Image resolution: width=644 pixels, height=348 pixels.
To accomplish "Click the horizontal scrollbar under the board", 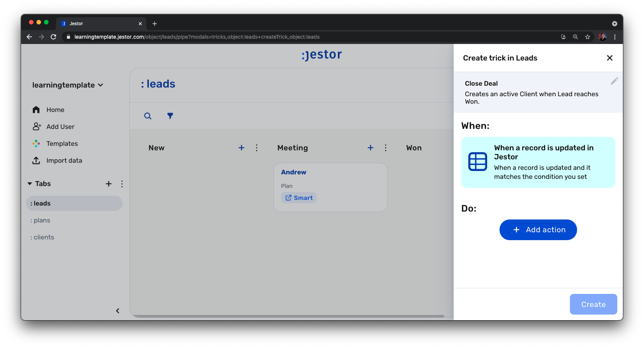I will [289, 316].
